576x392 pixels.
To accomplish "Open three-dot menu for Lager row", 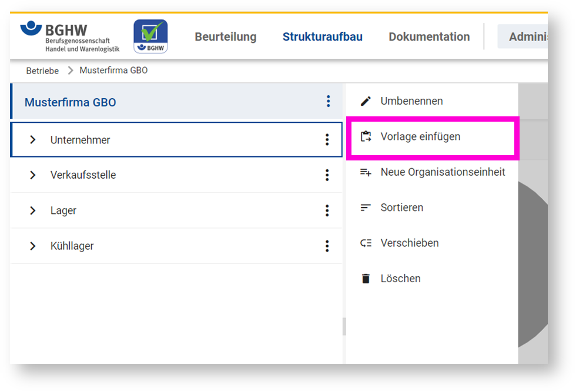I will point(327,210).
